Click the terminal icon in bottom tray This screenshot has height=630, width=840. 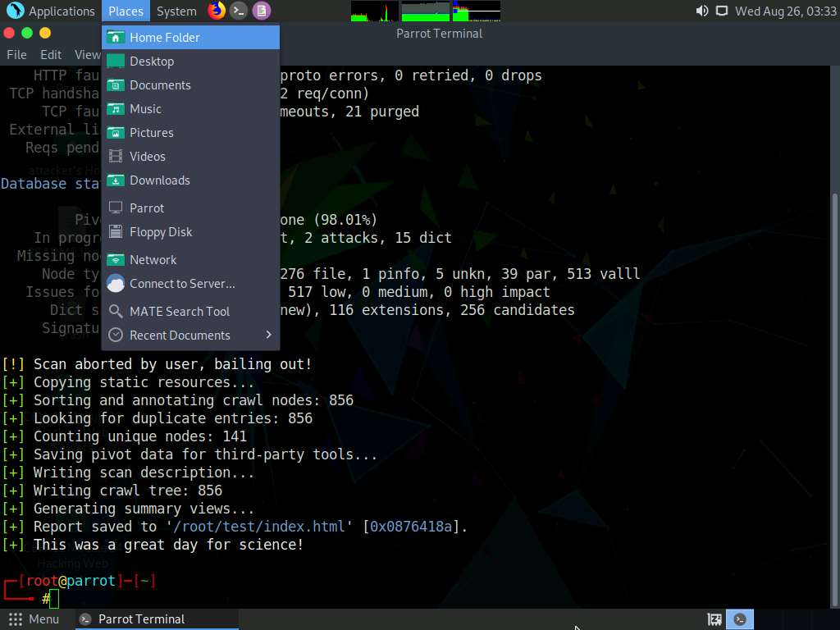(740, 619)
